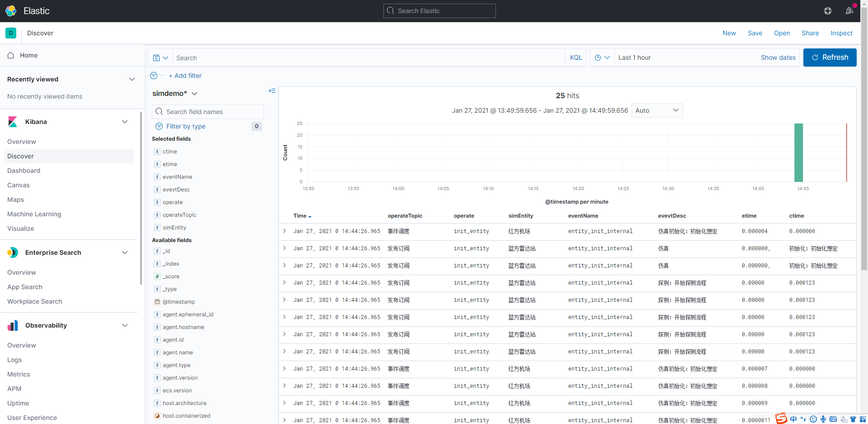Viewport: 868px width, 424px height.
Task: Open App Search under Enterprise Search
Action: click(25, 287)
